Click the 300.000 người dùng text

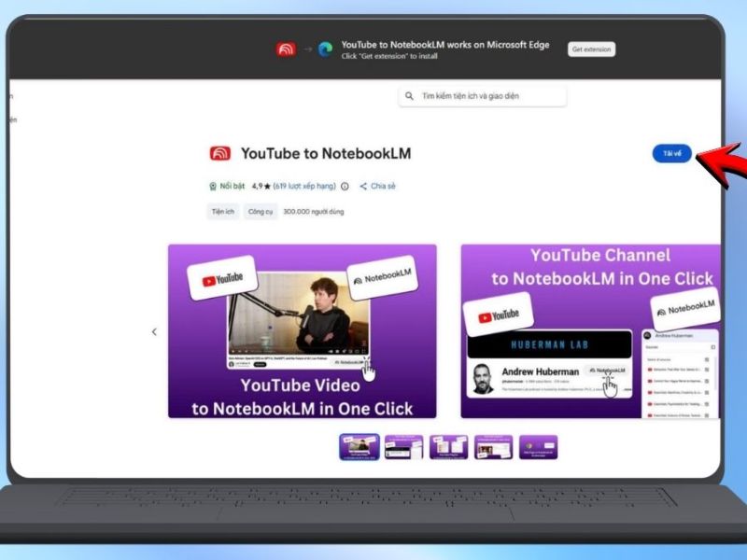pos(314,212)
